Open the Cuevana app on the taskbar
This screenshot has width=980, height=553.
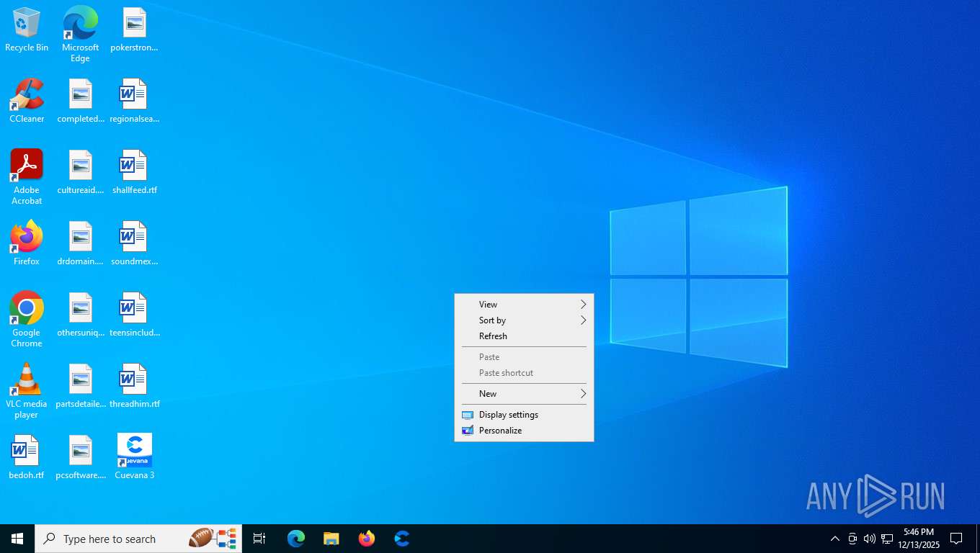[402, 539]
